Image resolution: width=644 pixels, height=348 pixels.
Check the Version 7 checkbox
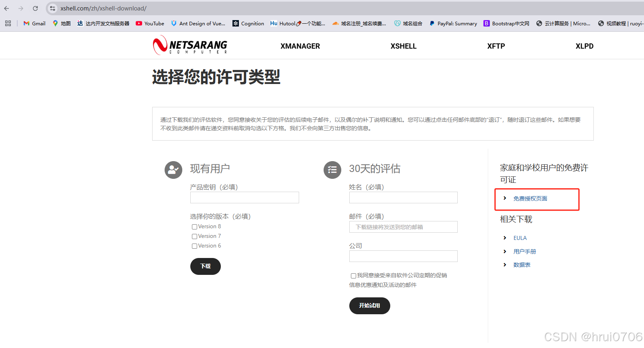[x=194, y=237]
